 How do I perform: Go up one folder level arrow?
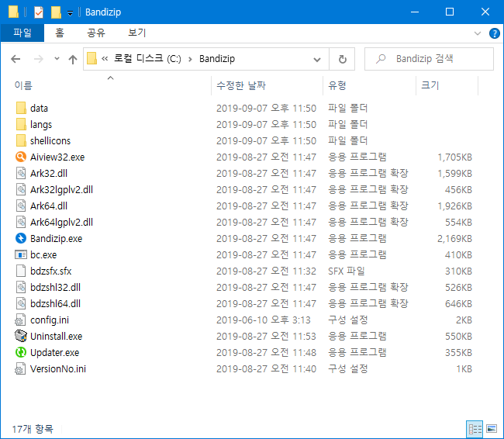click(73, 59)
